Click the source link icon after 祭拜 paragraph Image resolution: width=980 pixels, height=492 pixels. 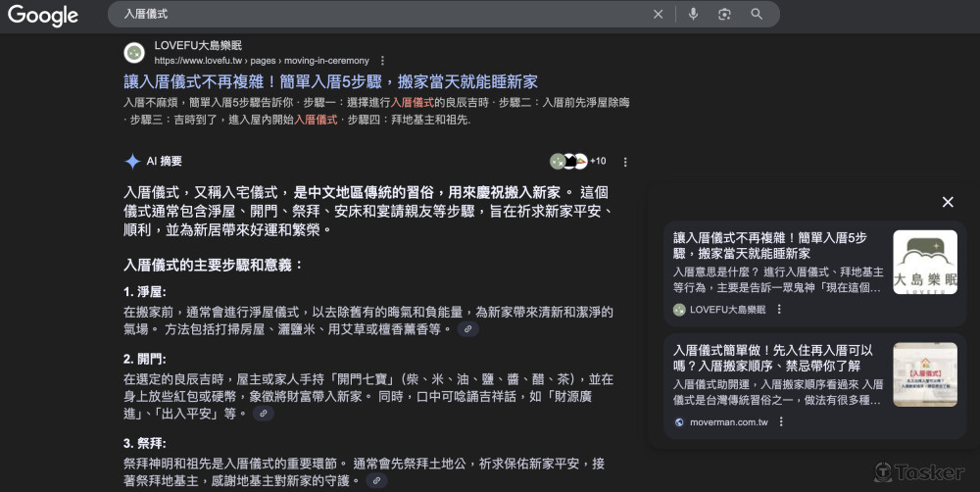click(377, 481)
